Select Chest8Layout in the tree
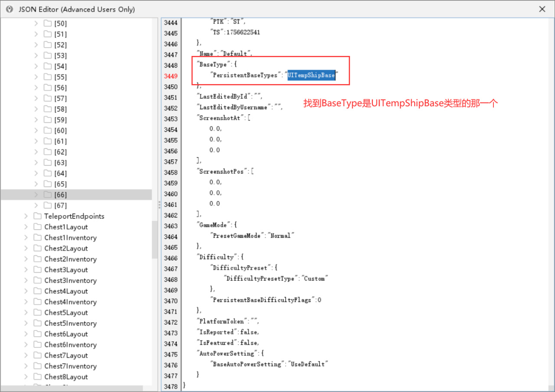This screenshot has height=392, width=555. pos(66,377)
